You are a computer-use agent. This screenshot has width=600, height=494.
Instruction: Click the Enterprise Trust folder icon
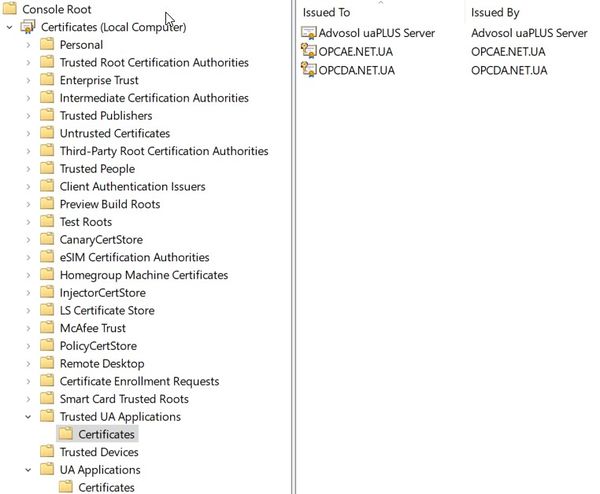(47, 80)
